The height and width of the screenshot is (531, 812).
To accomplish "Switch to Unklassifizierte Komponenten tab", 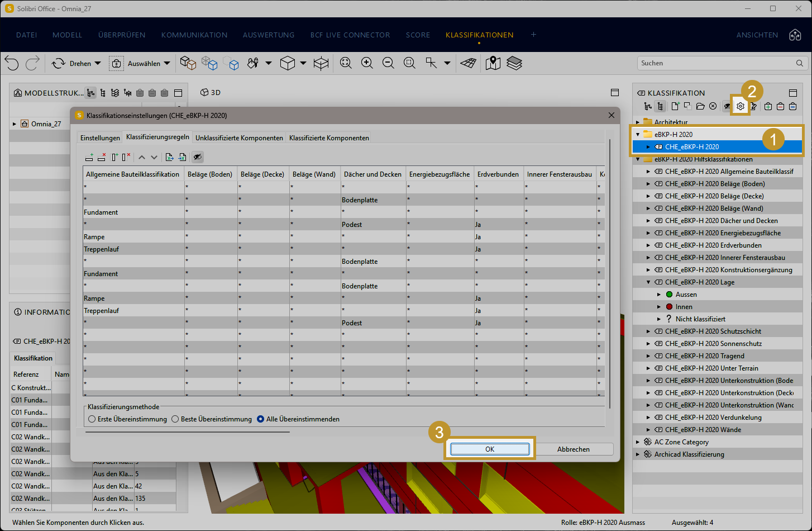I will tap(239, 138).
